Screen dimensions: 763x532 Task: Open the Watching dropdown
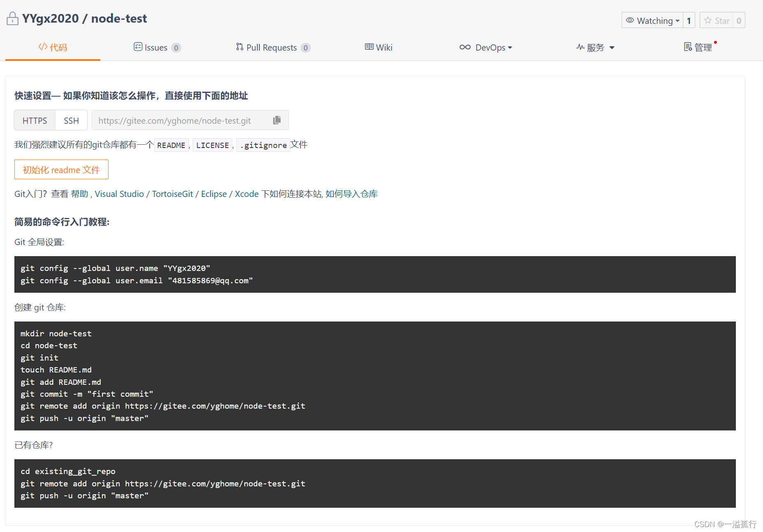point(652,20)
